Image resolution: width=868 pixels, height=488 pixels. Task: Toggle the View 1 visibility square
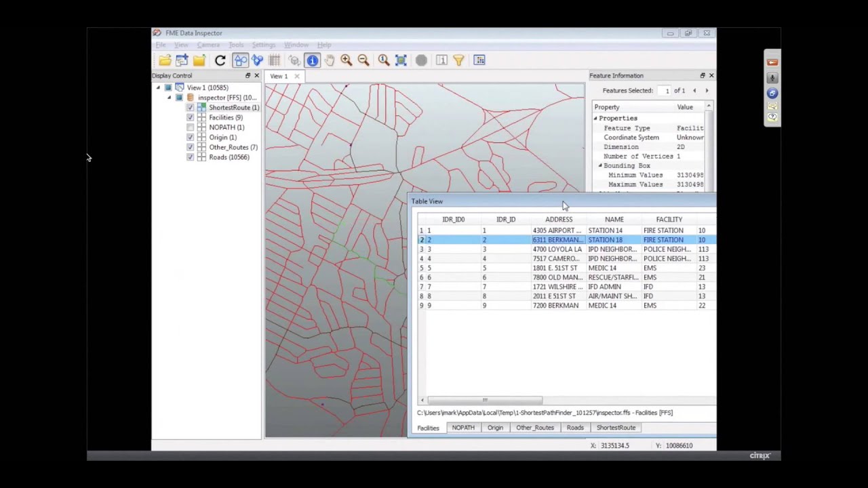[168, 87]
